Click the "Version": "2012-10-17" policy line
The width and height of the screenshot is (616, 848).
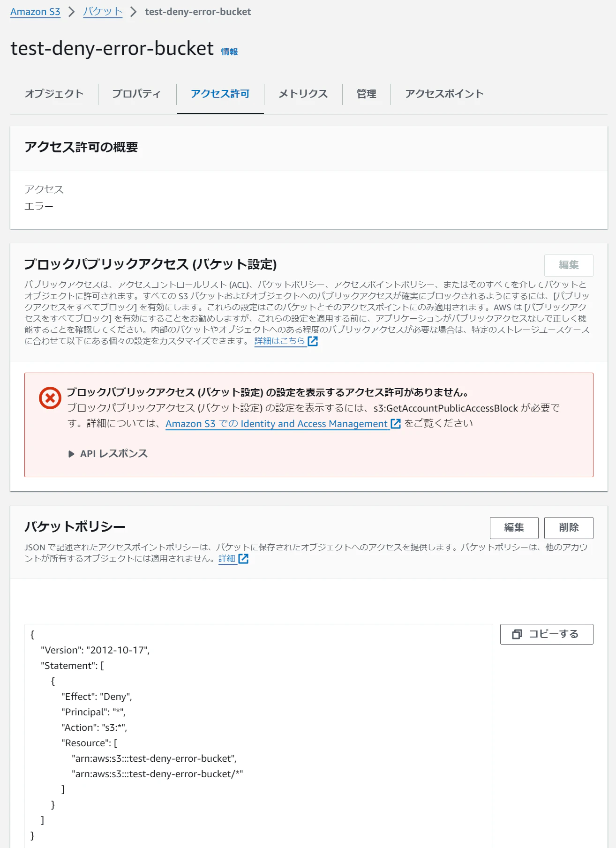pos(95,650)
